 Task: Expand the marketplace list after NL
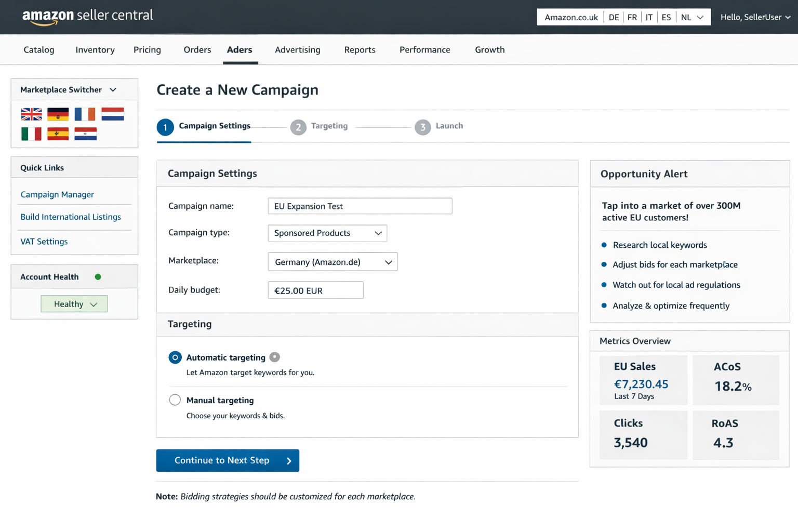click(x=700, y=17)
